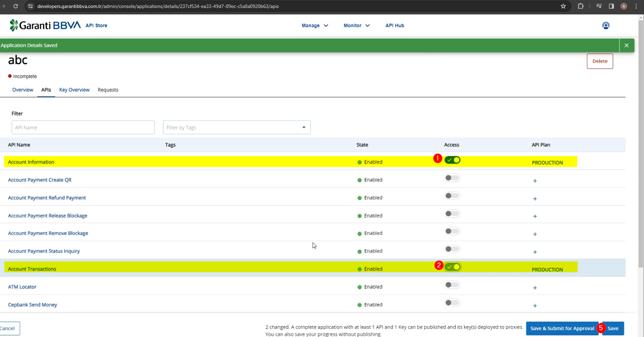Open Account Payment Release Blockage link
Viewport: 644px width, 337px height.
pos(47,216)
